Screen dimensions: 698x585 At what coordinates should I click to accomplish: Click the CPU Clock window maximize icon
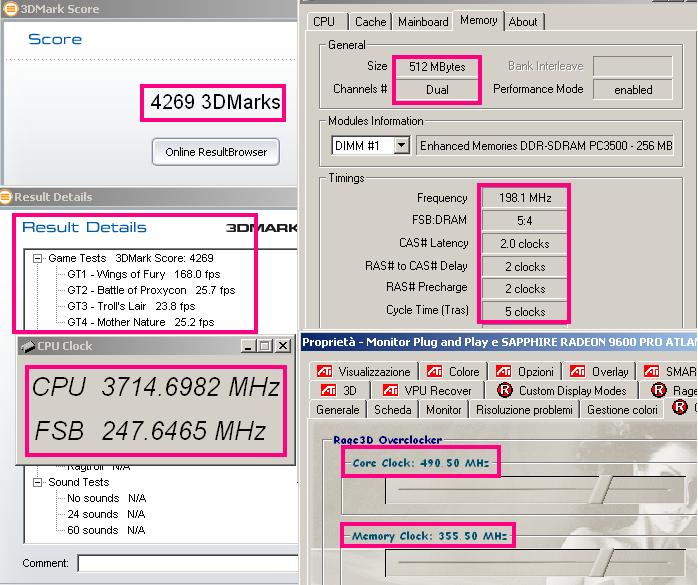pyautogui.click(x=265, y=346)
